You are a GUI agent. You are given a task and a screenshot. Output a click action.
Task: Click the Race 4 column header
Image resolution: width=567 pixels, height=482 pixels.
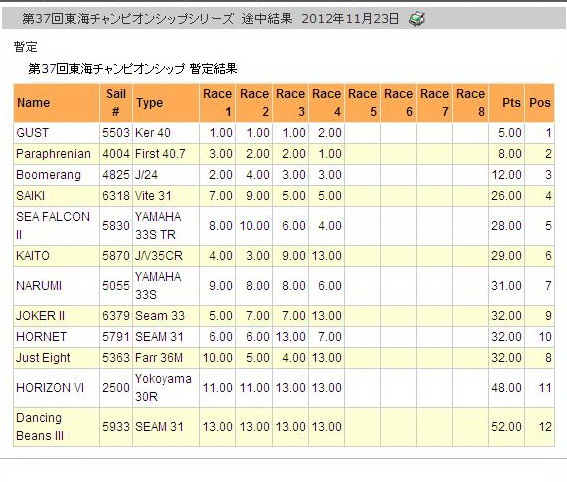click(327, 103)
